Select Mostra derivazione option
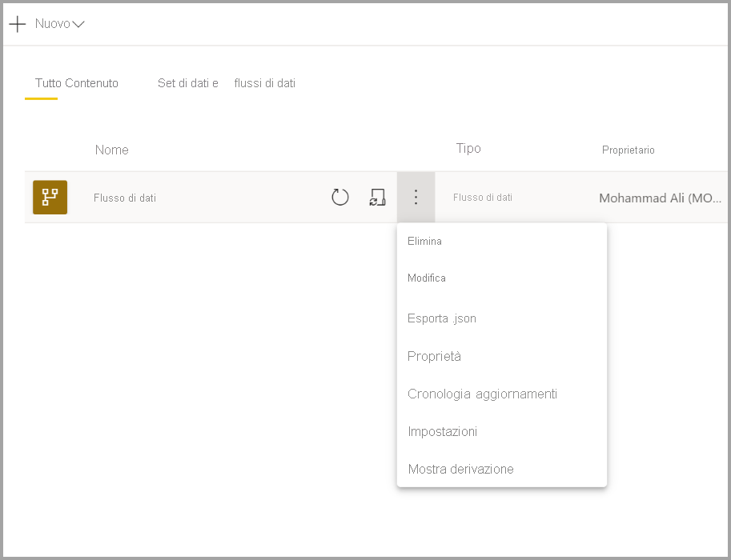Viewport: 731px width, 560px height. tap(462, 469)
